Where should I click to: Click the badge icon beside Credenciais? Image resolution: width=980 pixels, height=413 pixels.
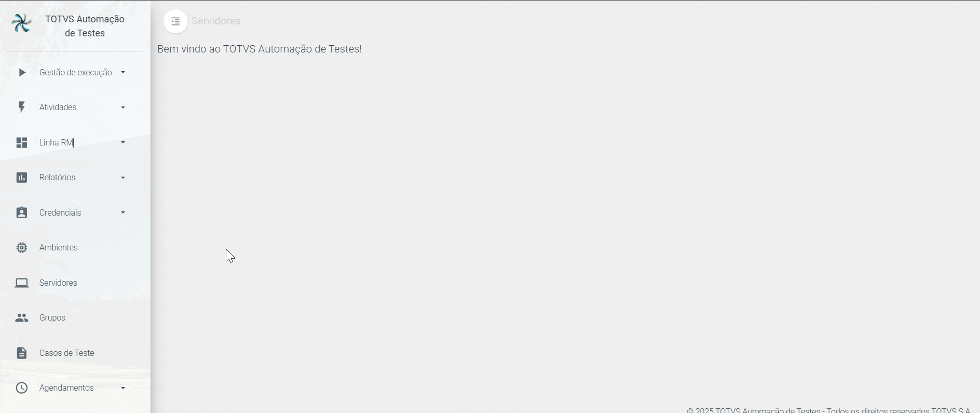click(21, 212)
